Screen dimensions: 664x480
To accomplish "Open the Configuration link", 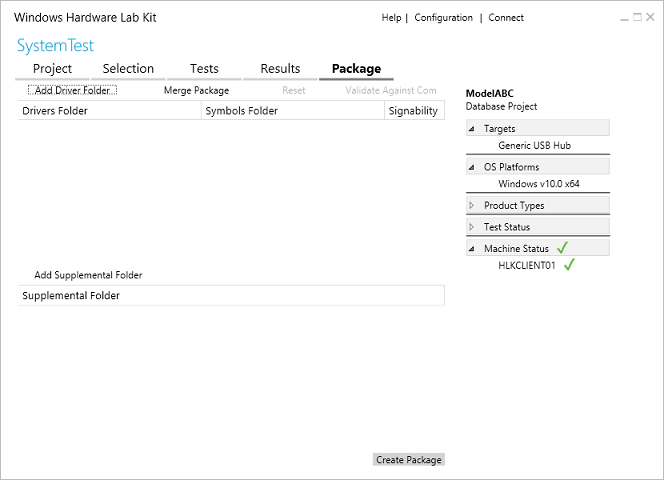I will click(443, 18).
